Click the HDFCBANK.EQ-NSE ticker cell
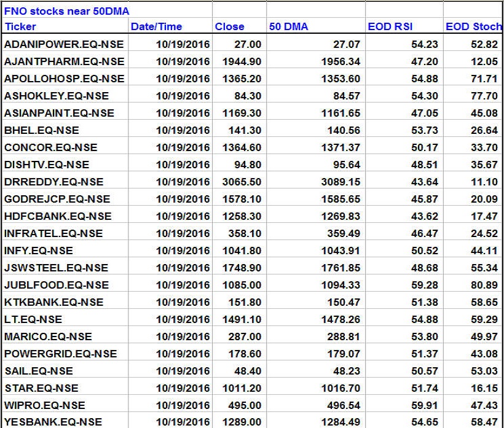The image size is (504, 428). click(58, 216)
